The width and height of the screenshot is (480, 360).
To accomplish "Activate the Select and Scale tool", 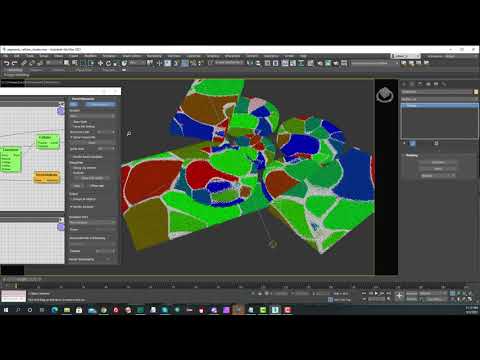I will [116, 63].
